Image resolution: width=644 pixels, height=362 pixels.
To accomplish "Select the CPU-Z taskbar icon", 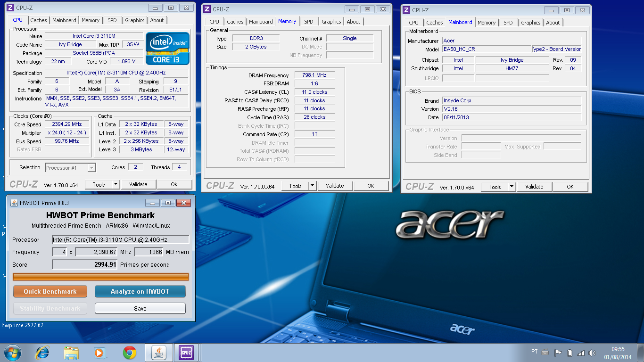I will (186, 353).
